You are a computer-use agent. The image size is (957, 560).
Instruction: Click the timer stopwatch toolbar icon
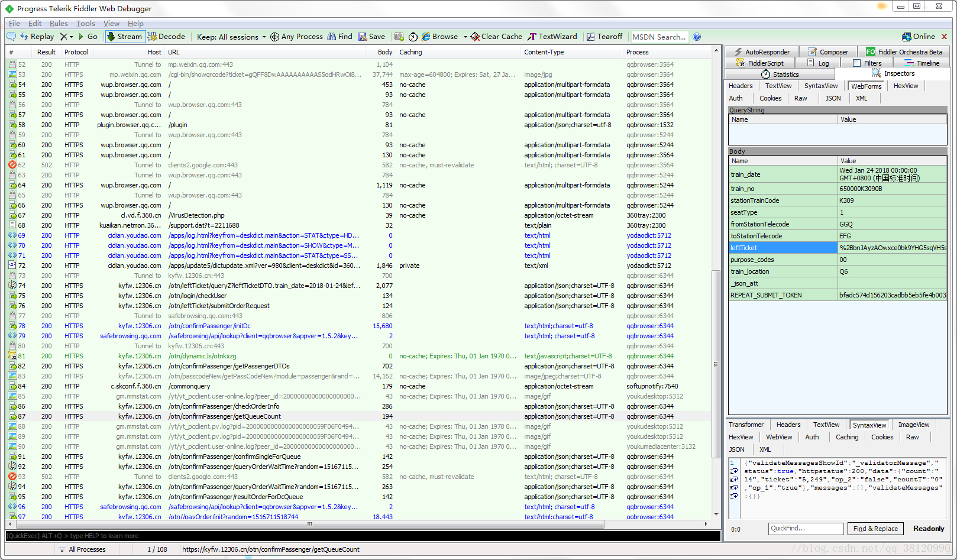pyautogui.click(x=413, y=37)
